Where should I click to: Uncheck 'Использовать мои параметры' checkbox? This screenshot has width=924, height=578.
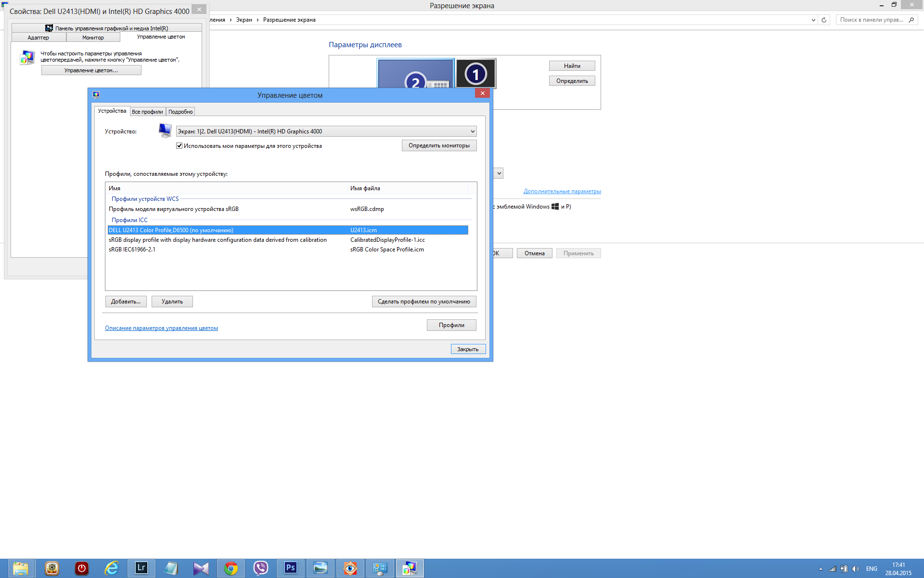(180, 146)
